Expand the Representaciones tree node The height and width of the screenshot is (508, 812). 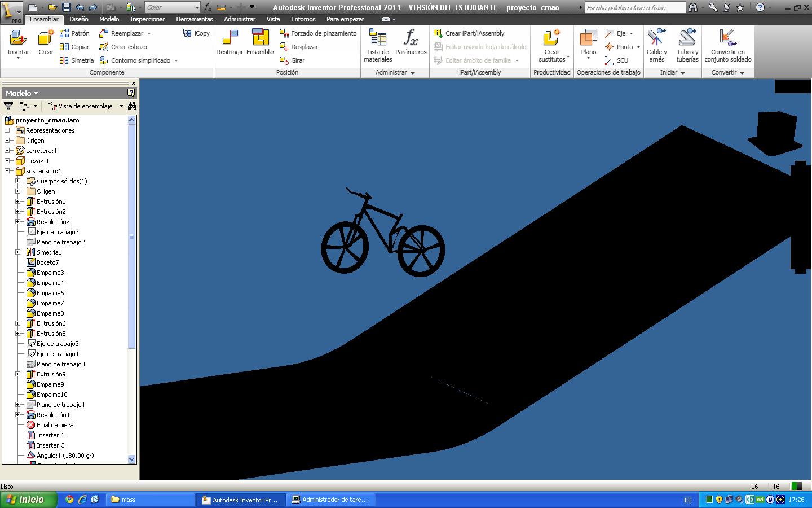(x=7, y=130)
